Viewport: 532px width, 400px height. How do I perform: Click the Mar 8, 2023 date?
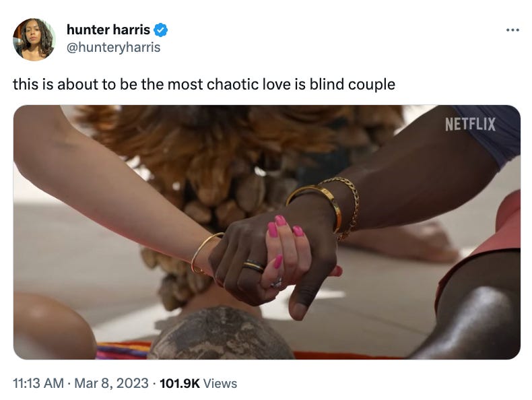tap(111, 383)
